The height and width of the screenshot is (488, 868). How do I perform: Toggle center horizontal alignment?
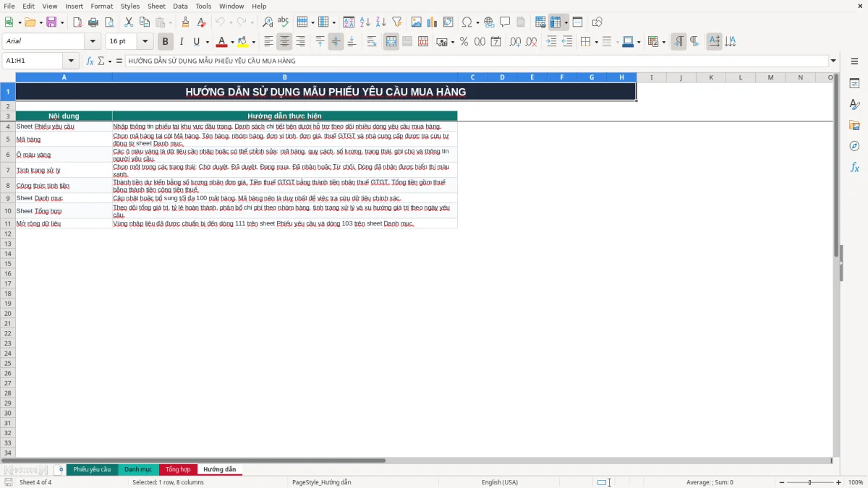(x=284, y=42)
